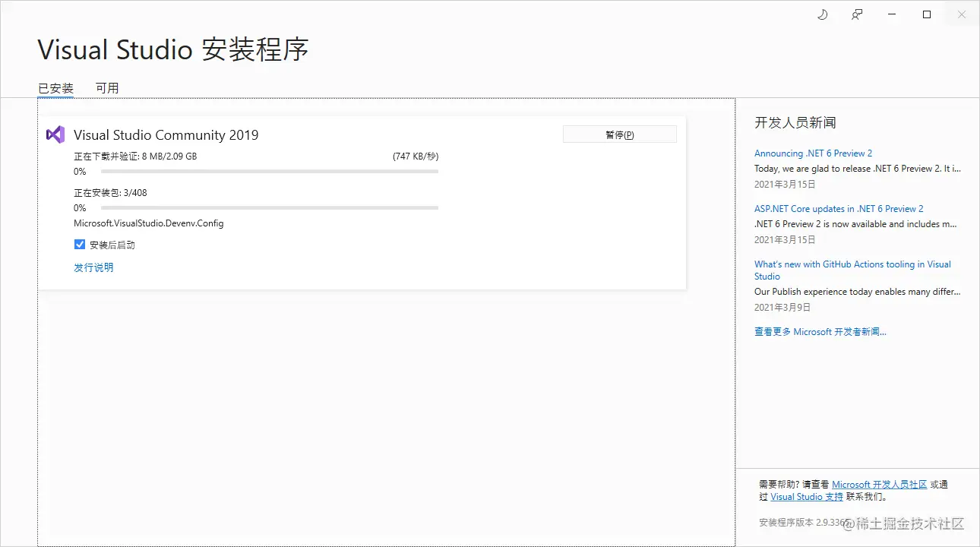Viewport: 980px width, 547px height.
Task: Open Announcing .NET 6 Preview 2 article
Action: click(813, 153)
